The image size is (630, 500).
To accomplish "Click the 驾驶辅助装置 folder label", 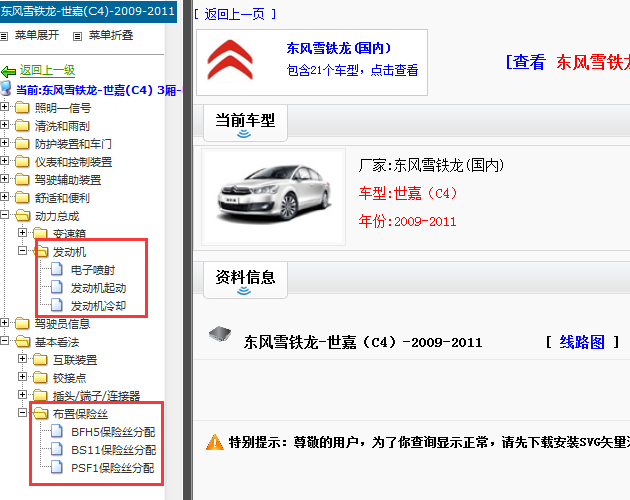I will [x=68, y=180].
